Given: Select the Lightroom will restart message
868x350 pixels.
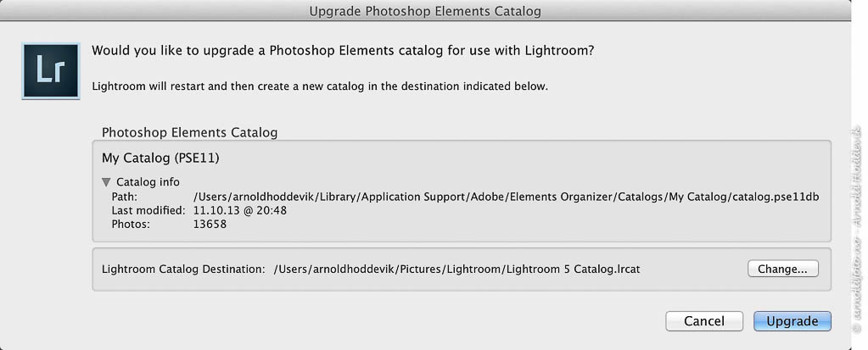Looking at the screenshot, I should [320, 86].
